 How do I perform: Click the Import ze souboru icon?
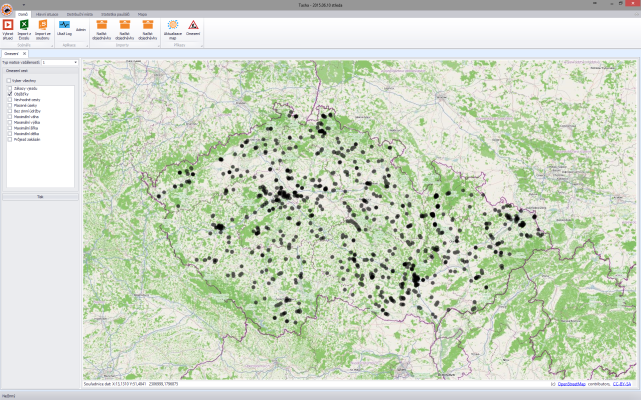(x=43, y=25)
